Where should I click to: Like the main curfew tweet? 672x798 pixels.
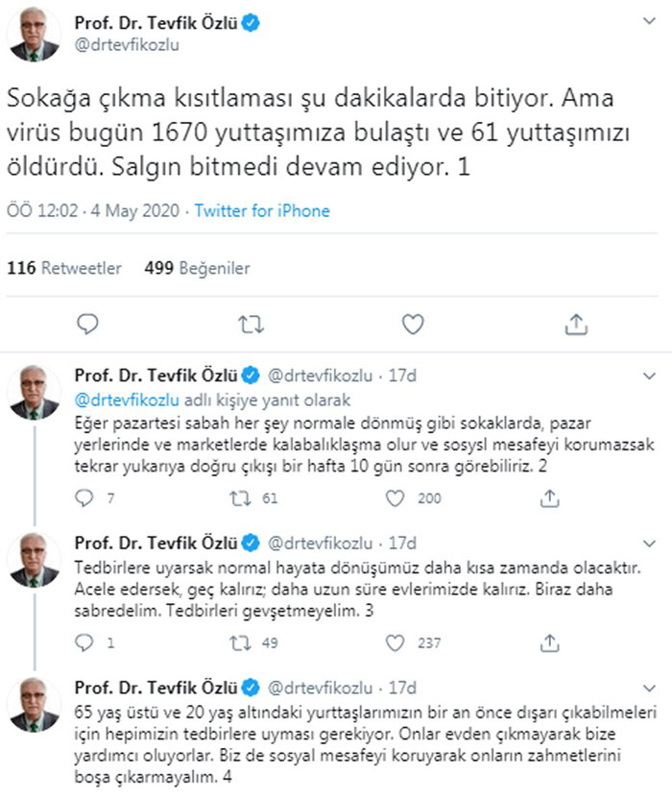pyautogui.click(x=412, y=324)
